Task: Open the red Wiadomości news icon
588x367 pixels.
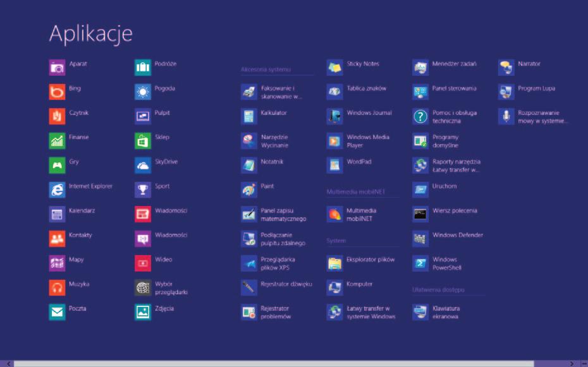Action: (143, 214)
